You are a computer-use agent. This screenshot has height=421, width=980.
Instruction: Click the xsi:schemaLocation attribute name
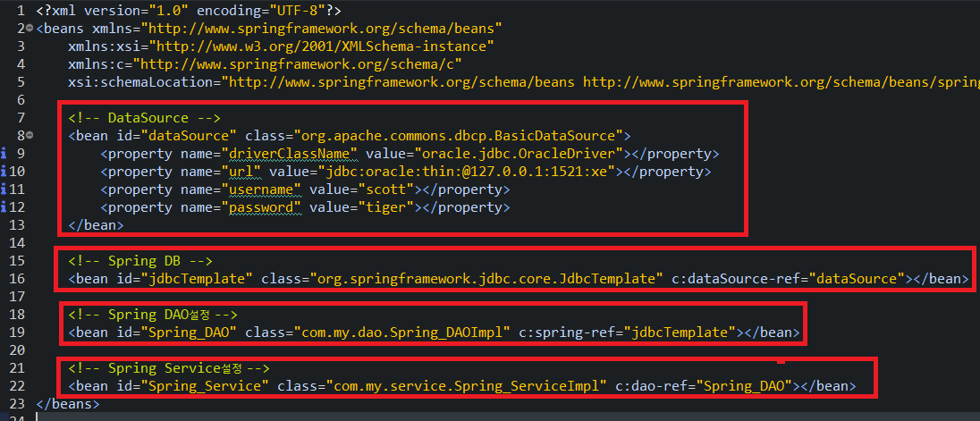(142, 82)
